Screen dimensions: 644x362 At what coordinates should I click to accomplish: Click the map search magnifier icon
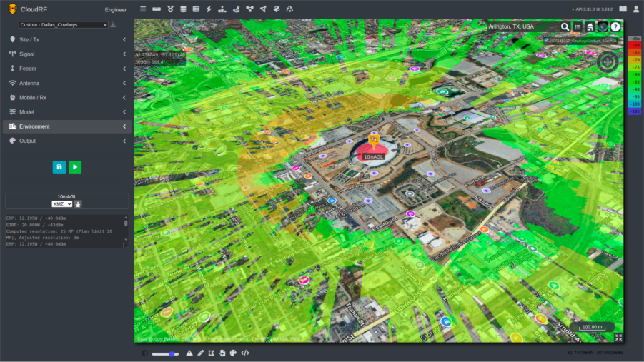(x=565, y=27)
